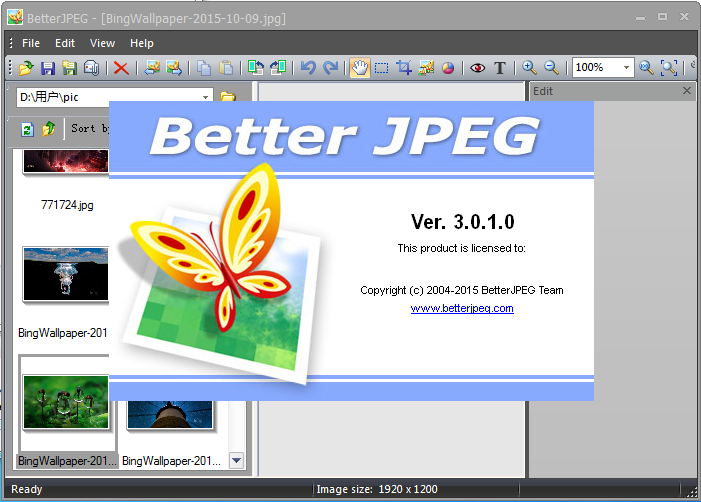This screenshot has width=701, height=502.
Task: Click the red X delete icon
Action: [121, 68]
